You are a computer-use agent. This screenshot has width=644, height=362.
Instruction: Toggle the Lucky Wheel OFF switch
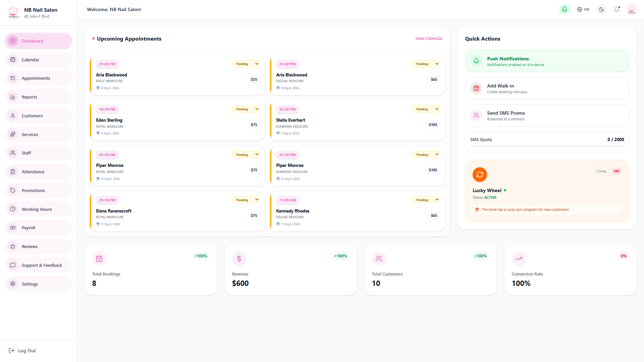[x=616, y=171]
